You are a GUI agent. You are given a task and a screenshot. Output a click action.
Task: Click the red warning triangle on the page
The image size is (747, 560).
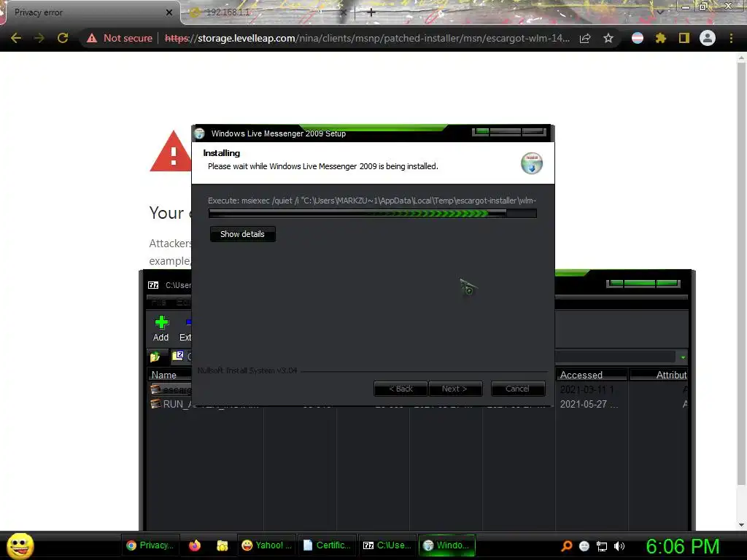coord(172,152)
